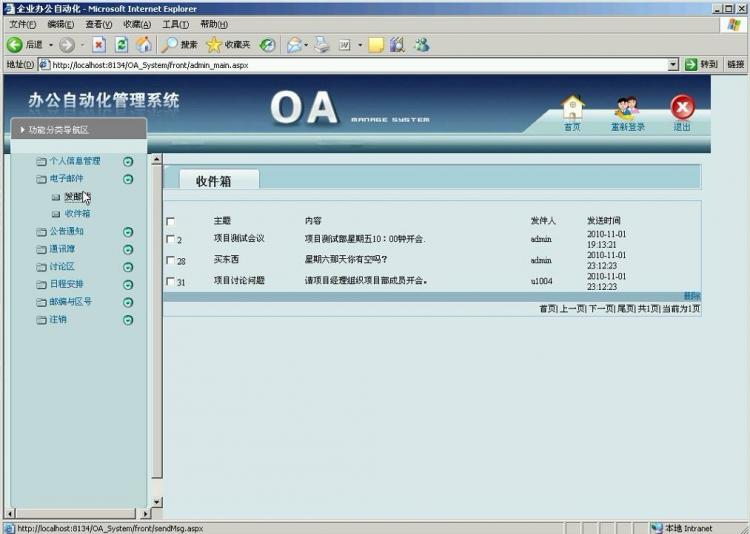Click inside the URL address field
Viewport: 750px width, 534px height.
[x=350, y=65]
